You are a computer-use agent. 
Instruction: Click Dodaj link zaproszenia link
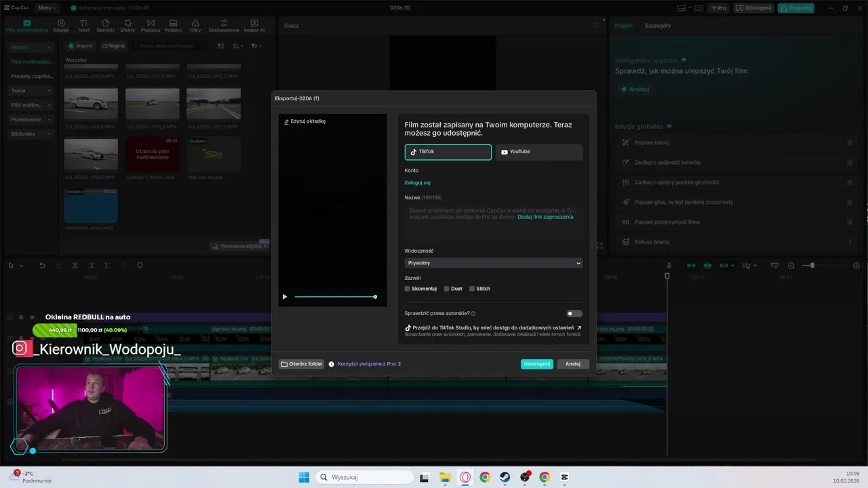(x=545, y=217)
